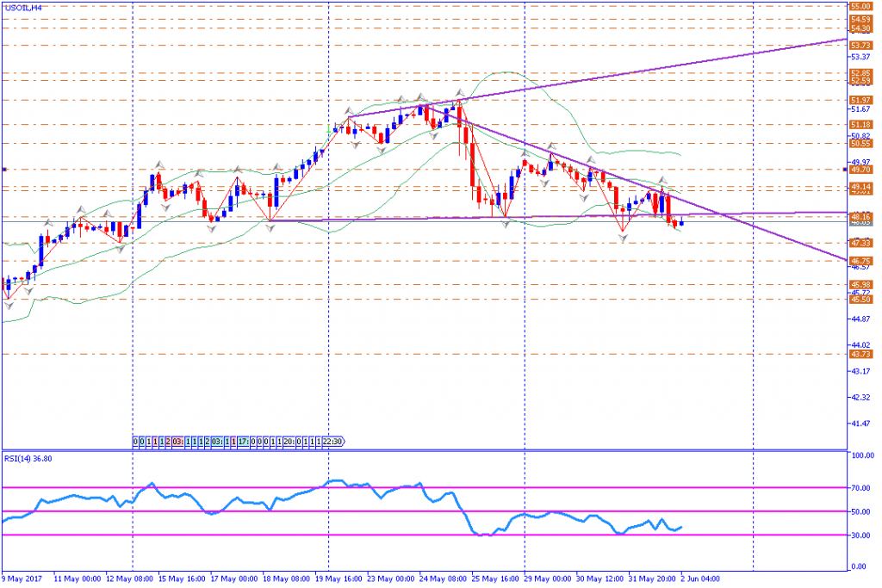Click the 30 May 12:00 time label
Image resolution: width=882 pixels, height=588 pixels.
click(600, 579)
